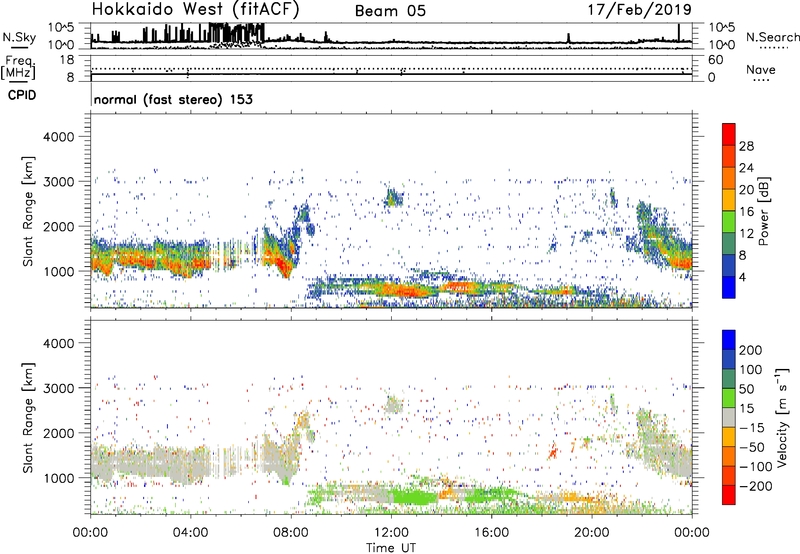Image resolution: width=800 pixels, height=554 pixels.
Task: Click the date '17/Feb/2019'
Action: click(x=640, y=10)
